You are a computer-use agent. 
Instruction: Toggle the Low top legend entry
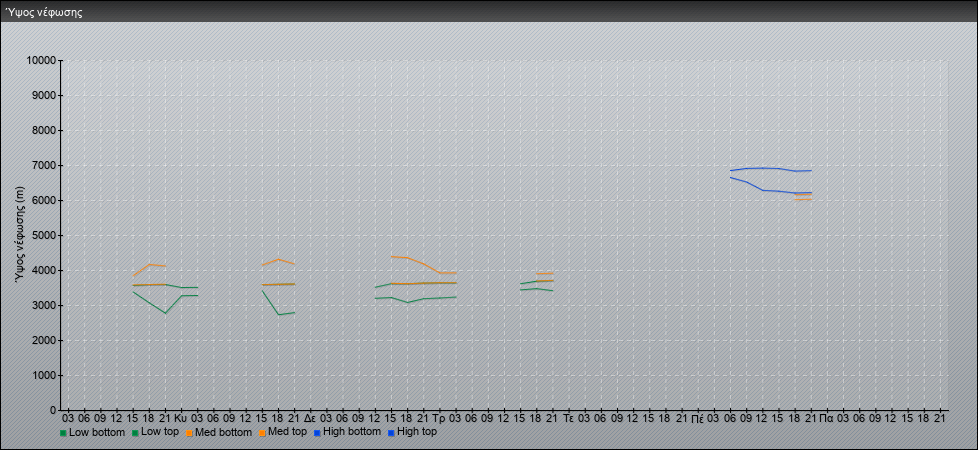[155, 431]
